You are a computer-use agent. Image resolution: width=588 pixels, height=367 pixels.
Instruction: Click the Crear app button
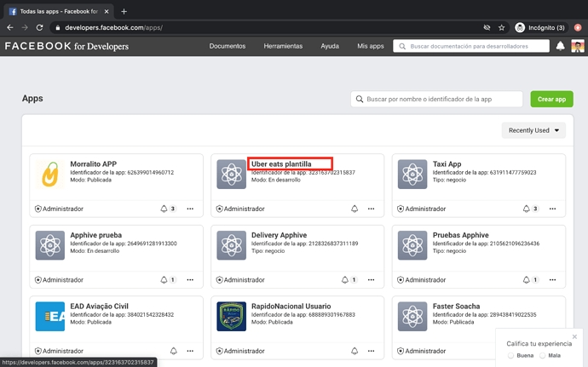[551, 100]
